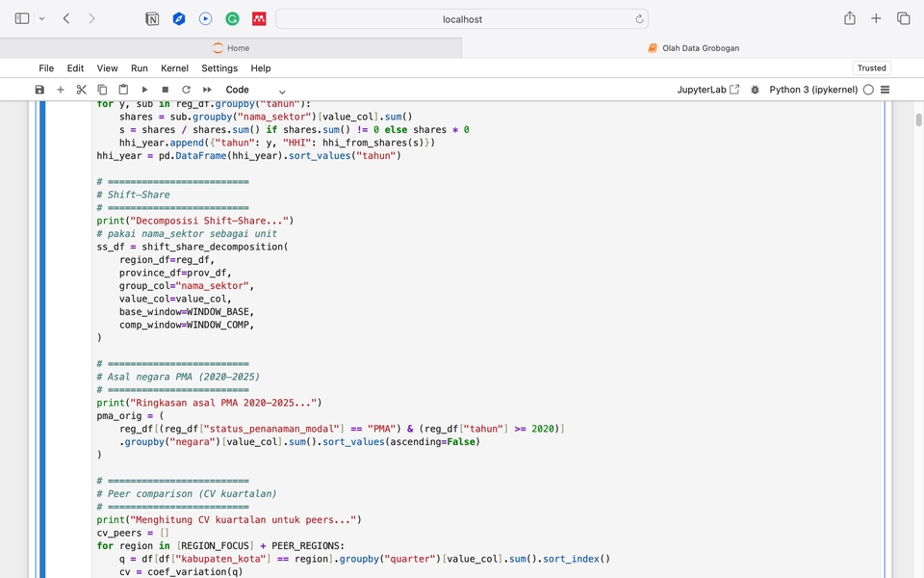Select the Python 3 (ipykernel) kernel name

point(813,90)
